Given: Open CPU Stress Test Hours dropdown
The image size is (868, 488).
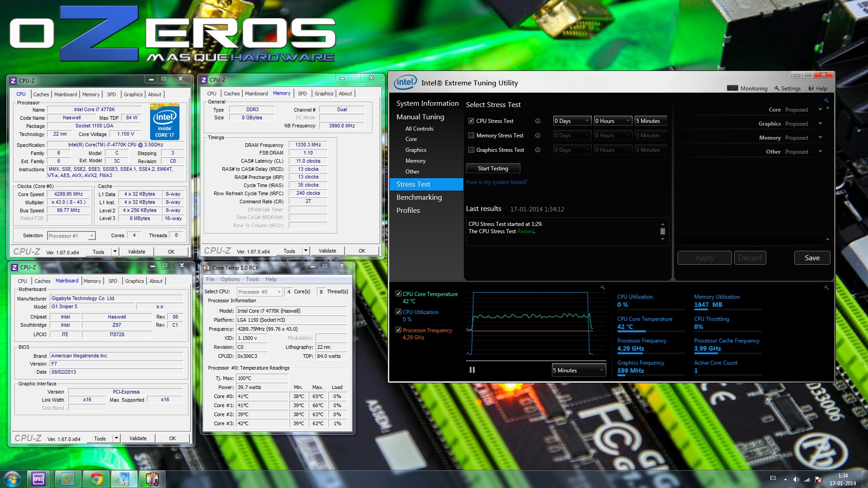Looking at the screenshot, I should tap(613, 121).
